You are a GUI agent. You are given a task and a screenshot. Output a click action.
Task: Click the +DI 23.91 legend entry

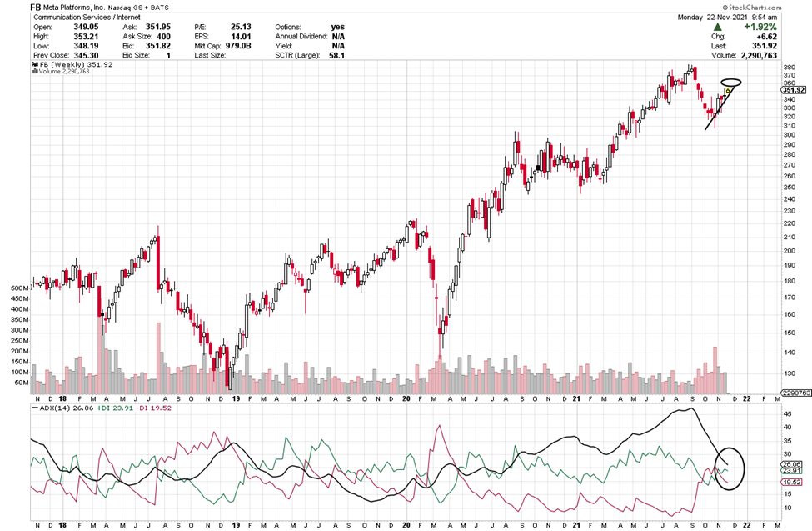(x=115, y=408)
